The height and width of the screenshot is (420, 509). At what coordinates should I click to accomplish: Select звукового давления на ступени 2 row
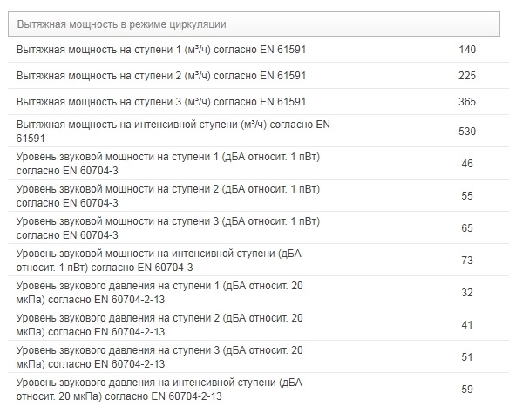click(x=258, y=324)
